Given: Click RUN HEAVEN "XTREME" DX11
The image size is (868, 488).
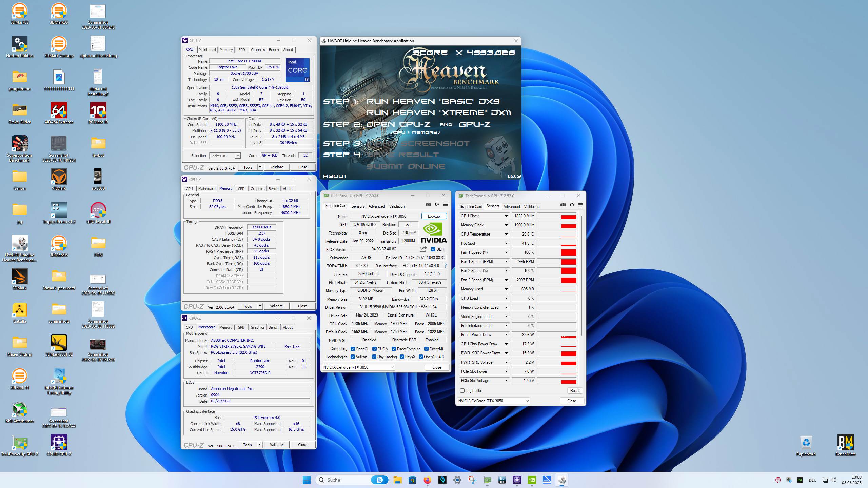Looking at the screenshot, I should [x=439, y=113].
